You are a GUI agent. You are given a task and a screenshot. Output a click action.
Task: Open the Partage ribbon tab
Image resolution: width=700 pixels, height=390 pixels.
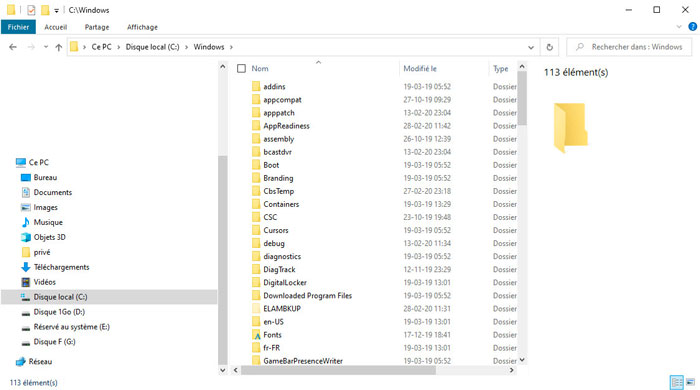[97, 27]
